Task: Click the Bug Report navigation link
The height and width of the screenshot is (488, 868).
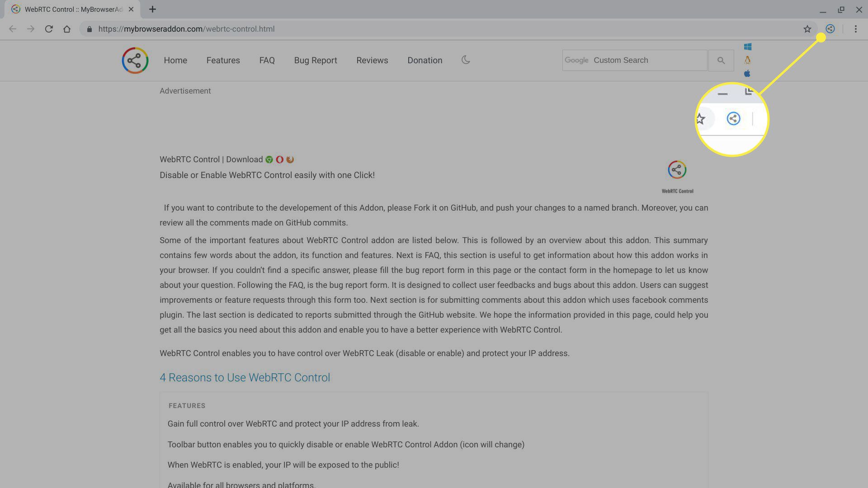Action: pyautogui.click(x=316, y=60)
